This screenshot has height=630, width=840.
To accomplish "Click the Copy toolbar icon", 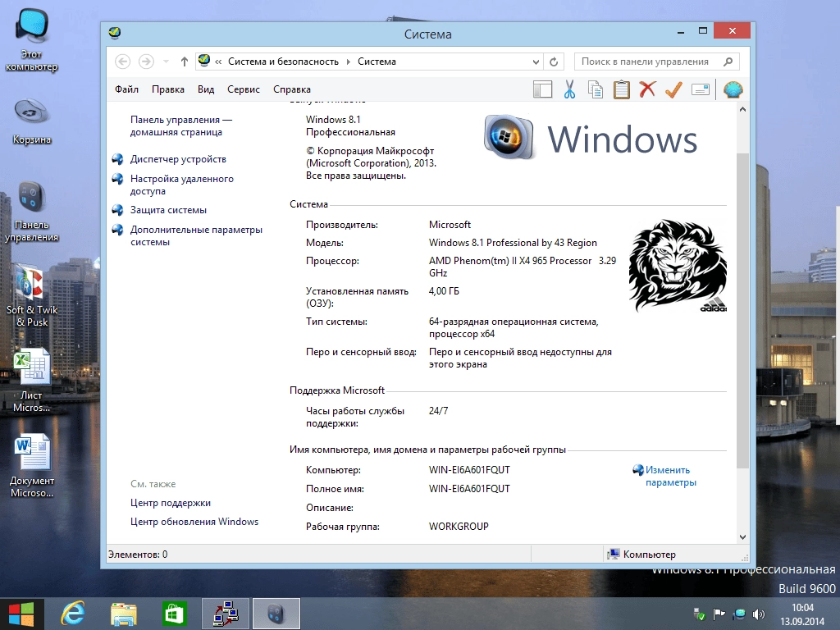I will coord(596,89).
